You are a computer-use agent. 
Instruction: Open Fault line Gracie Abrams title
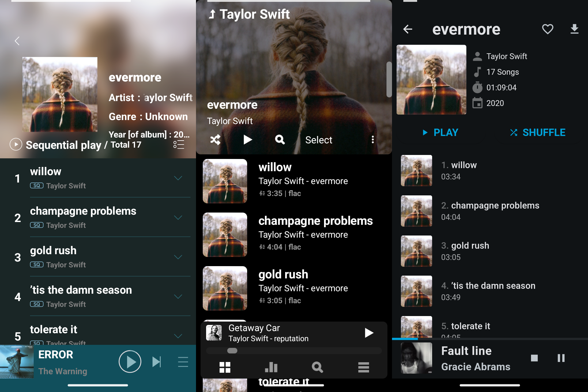click(476, 359)
